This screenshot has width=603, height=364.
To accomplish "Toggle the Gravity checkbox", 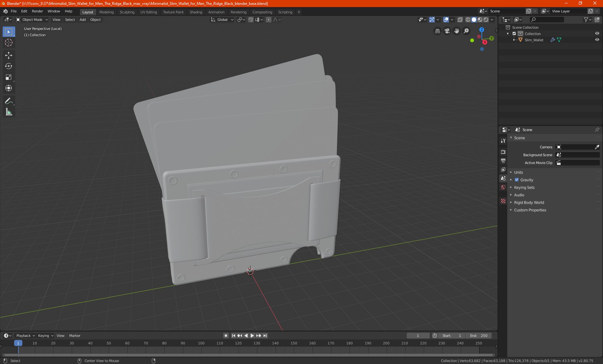I will [x=517, y=180].
